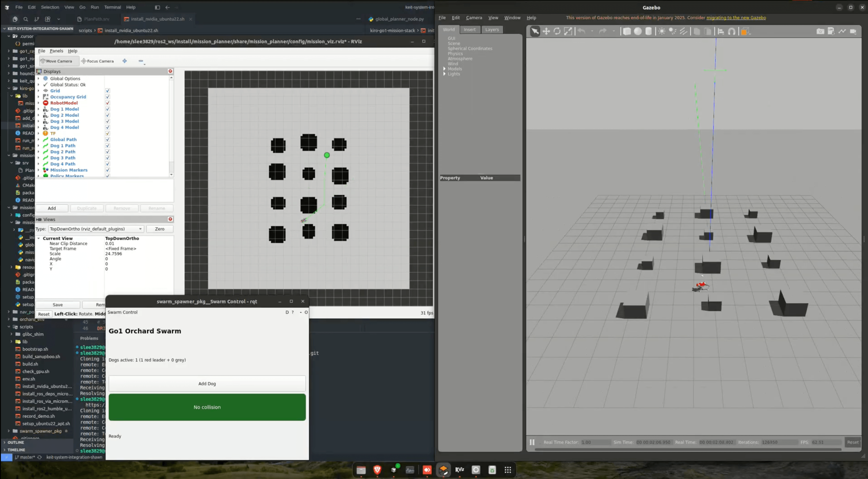Toggle the Dog 1 Model checkbox
This screenshot has width=868, height=479.
point(108,109)
